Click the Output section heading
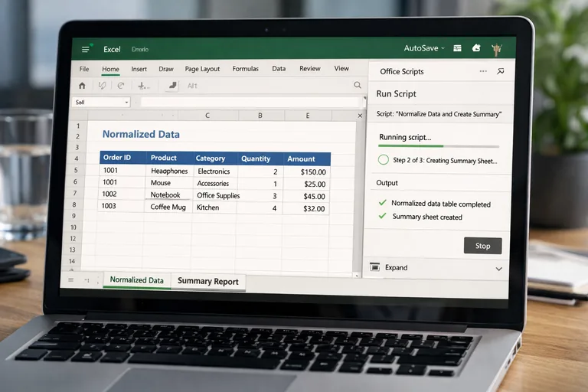 pyautogui.click(x=387, y=183)
